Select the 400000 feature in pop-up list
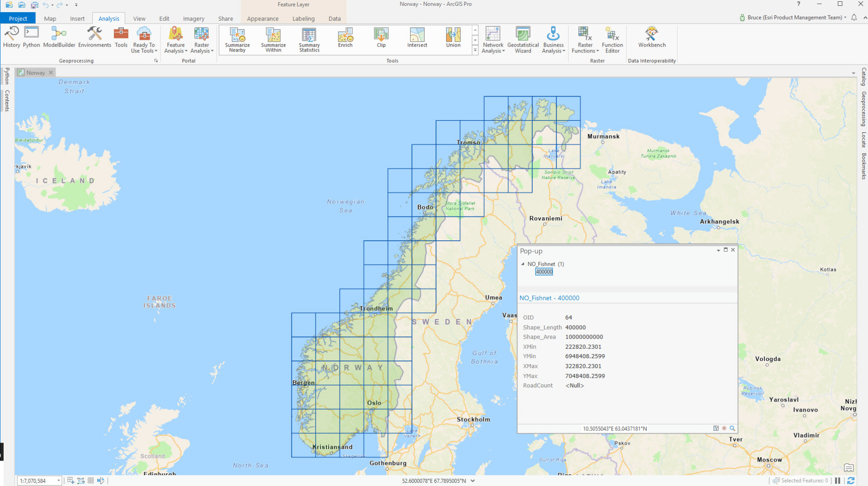 (544, 271)
